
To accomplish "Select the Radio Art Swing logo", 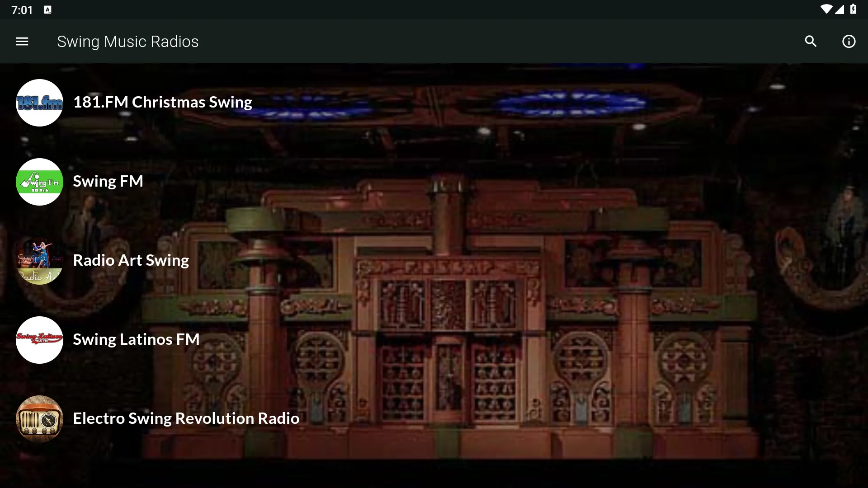I will coord(39,260).
